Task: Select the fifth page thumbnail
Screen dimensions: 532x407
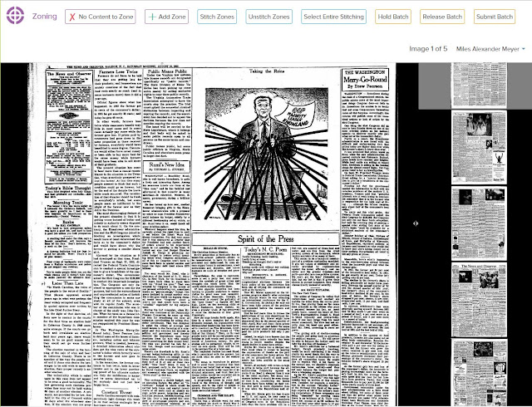Action: tap(479, 373)
